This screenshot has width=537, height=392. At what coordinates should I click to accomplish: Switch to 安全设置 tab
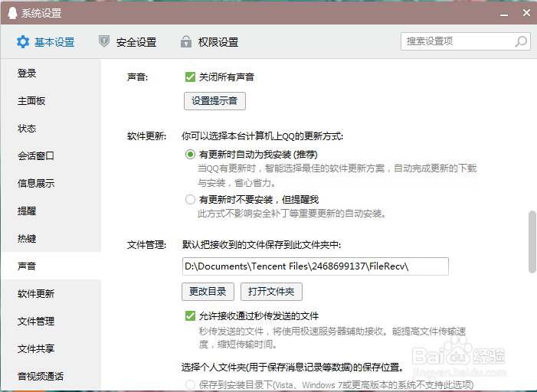[127, 42]
